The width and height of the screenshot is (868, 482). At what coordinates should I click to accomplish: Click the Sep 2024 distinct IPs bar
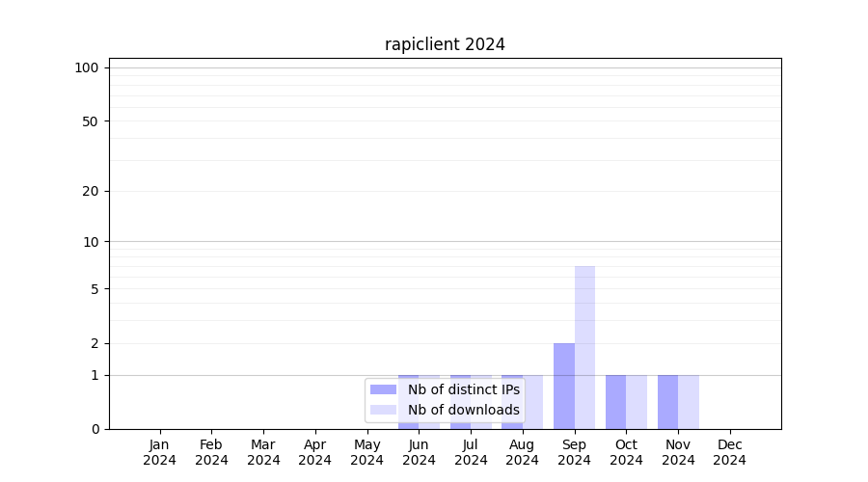tap(564, 386)
